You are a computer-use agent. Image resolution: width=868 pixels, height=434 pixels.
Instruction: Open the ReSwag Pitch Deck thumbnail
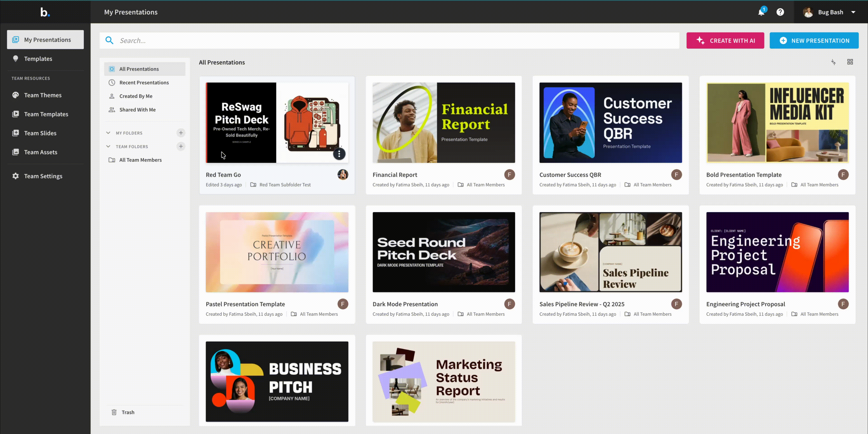tap(277, 123)
